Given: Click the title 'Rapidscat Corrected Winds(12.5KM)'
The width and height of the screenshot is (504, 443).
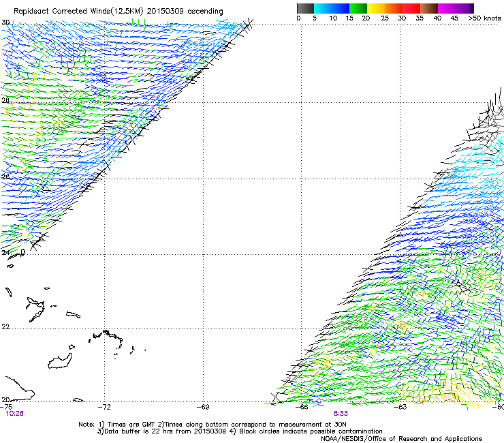Looking at the screenshot, I should coord(78,12).
